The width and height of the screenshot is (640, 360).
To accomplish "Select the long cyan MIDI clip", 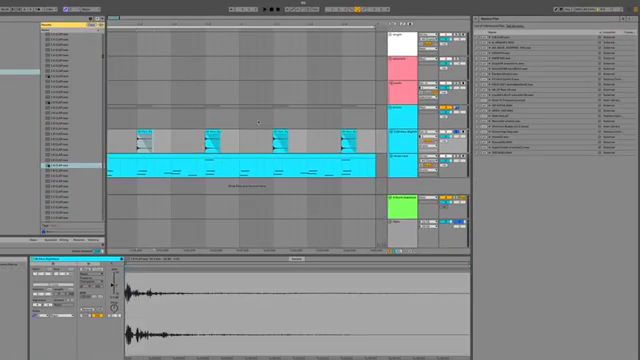I will (241, 166).
